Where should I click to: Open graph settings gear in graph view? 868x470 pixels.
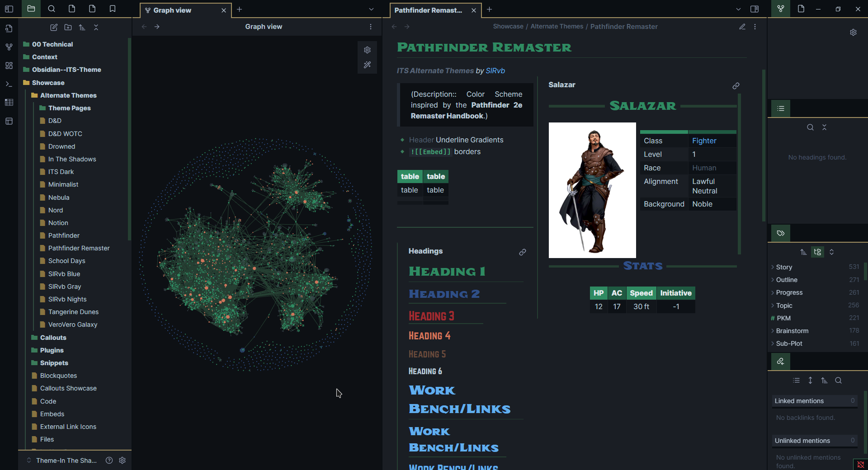[367, 50]
